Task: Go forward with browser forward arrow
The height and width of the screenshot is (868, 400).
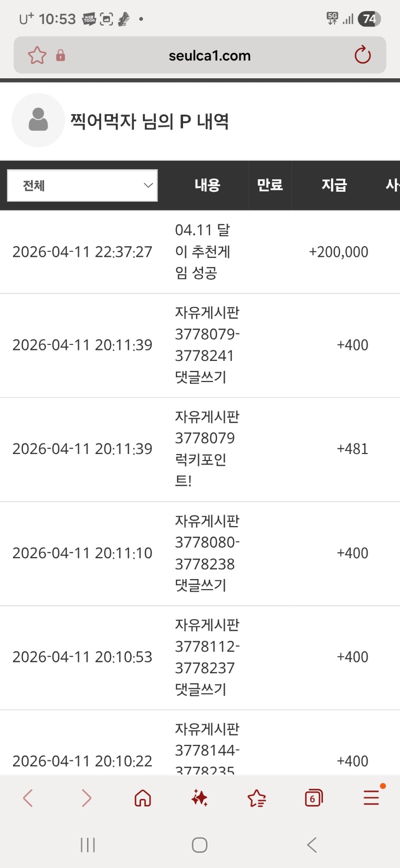Action: click(x=86, y=798)
